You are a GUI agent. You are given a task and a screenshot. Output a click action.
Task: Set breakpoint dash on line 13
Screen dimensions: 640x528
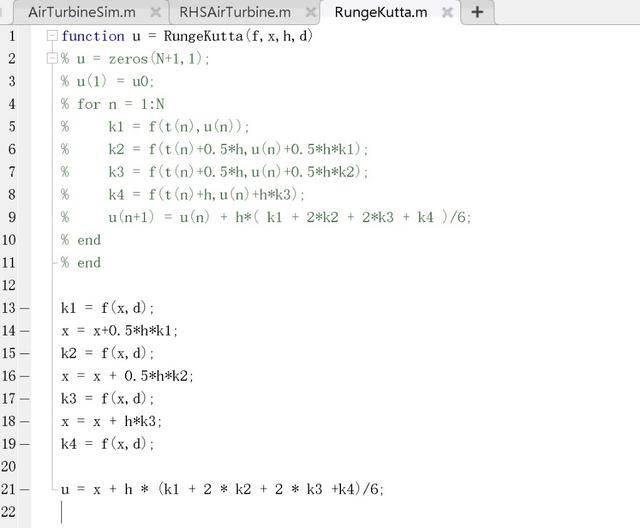coord(24,308)
